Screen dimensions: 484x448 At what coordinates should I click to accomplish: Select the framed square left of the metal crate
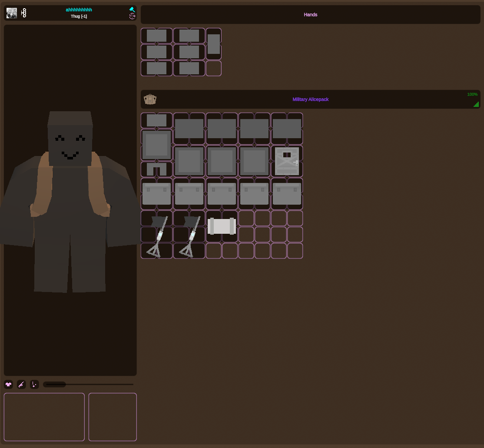254,161
